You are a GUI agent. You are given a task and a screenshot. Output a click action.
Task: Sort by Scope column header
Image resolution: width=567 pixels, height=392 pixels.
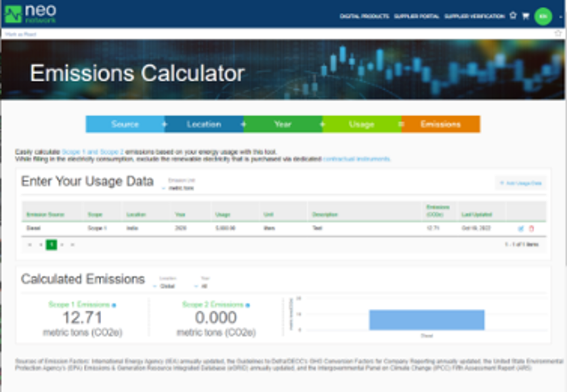click(95, 214)
